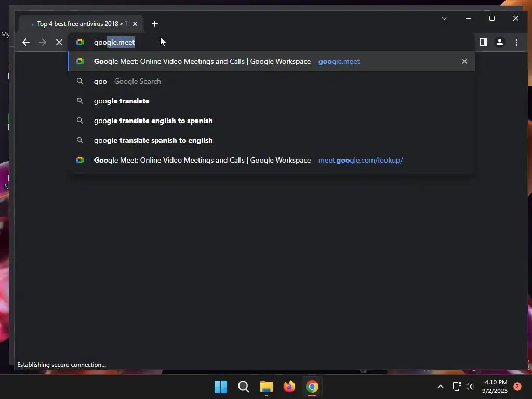The height and width of the screenshot is (399, 532).
Task: Remove the google.meet suggestion with its X
Action: [x=464, y=61]
